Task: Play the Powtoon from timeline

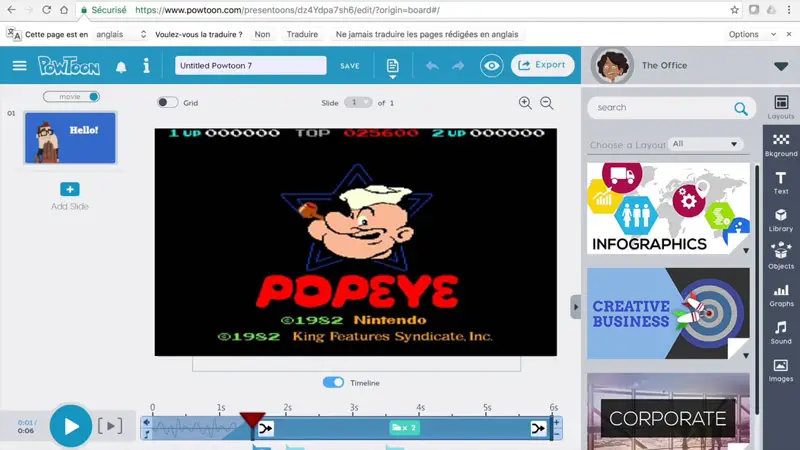Action: pyautogui.click(x=71, y=426)
